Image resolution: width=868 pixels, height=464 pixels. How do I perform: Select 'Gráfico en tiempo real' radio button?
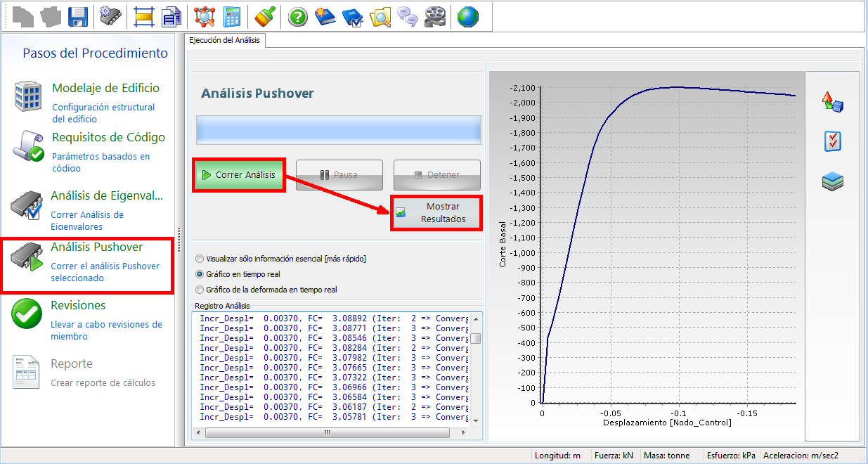coord(200,274)
